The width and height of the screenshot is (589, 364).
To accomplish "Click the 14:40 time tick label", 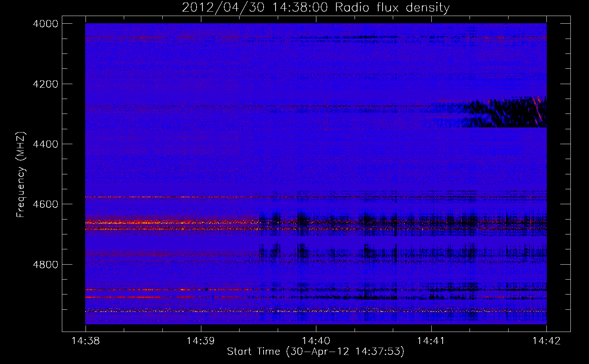I will click(316, 341).
